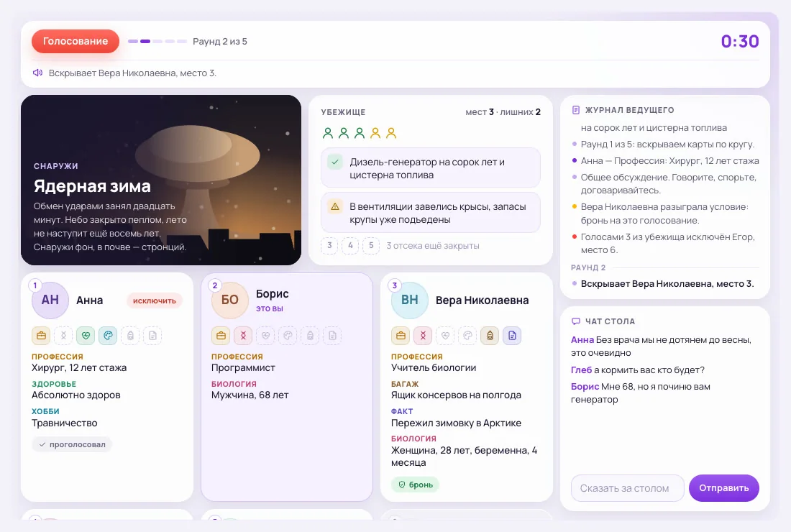The width and height of the screenshot is (791, 532).
Task: Click Anna's profession briefcase icon
Action: (41, 335)
